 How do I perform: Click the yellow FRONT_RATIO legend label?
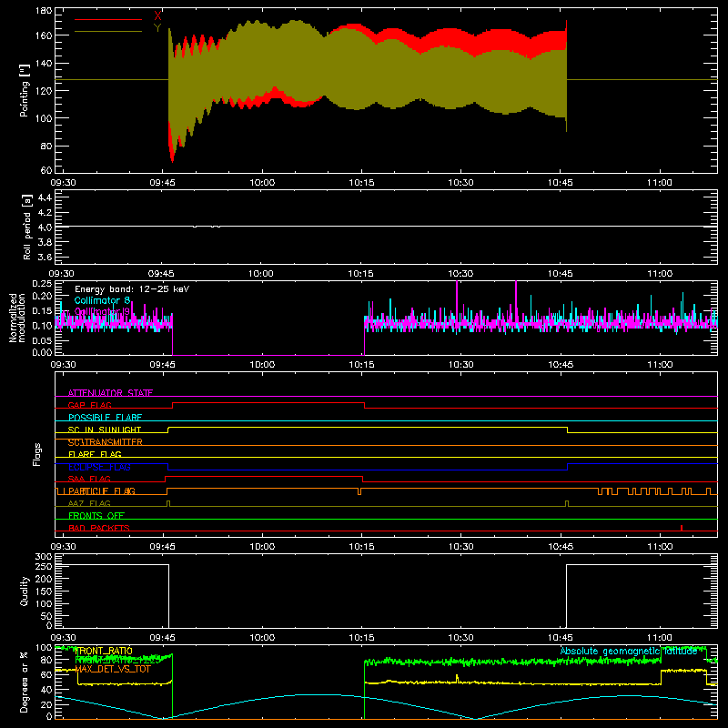pyautogui.click(x=104, y=651)
